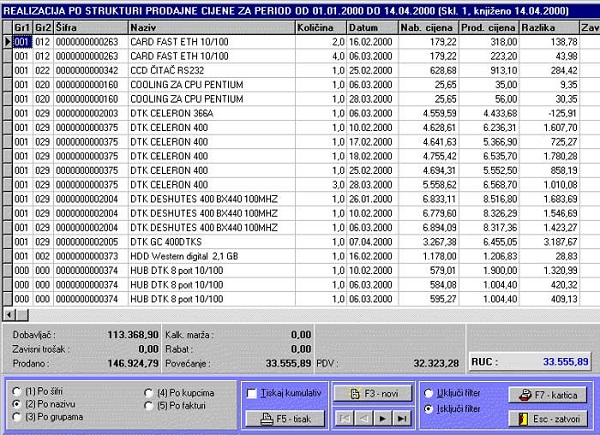This screenshot has width=600, height=435.
Task: Close the window with Esc - zatvori
Action: 548,419
